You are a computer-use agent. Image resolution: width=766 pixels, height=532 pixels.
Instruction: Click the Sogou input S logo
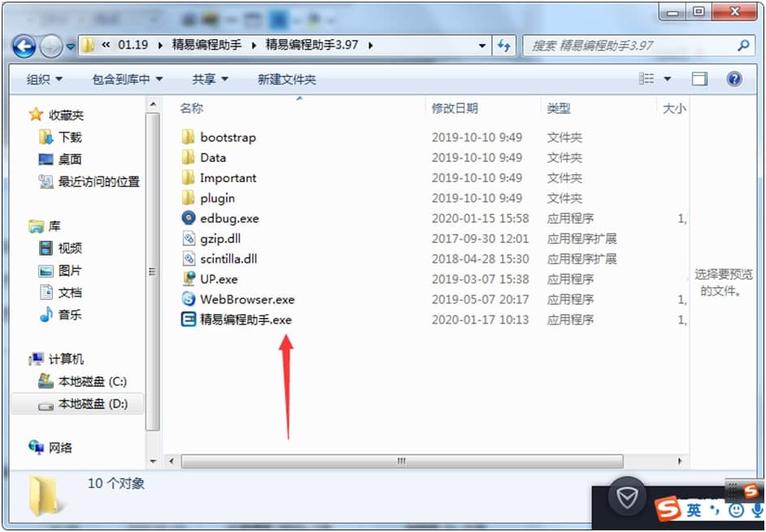click(x=668, y=509)
